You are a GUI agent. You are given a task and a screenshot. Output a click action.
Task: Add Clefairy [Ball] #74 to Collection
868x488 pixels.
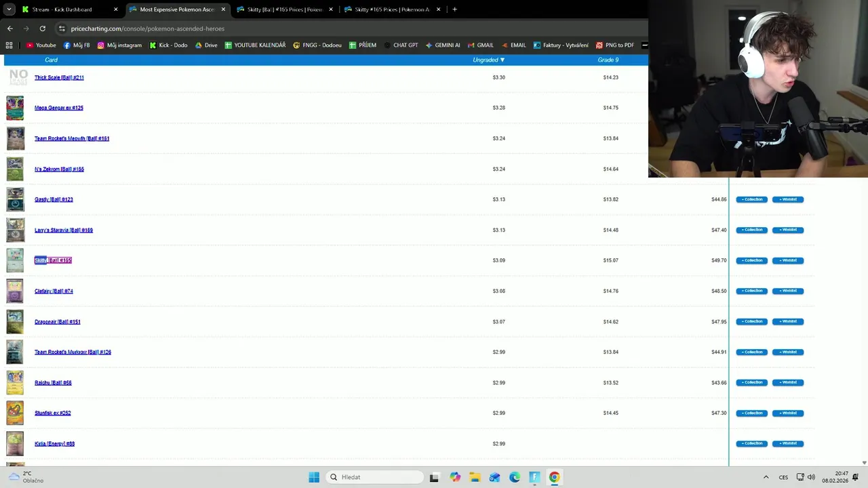[752, 291]
